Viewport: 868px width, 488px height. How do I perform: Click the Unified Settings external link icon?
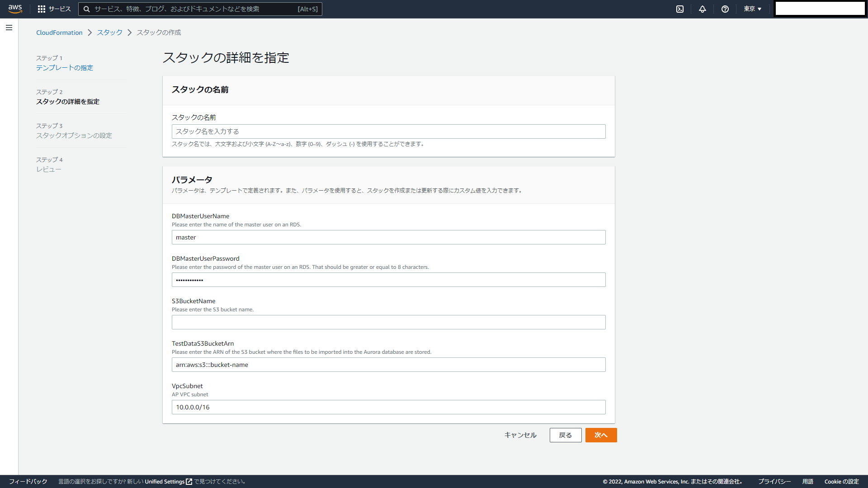[x=189, y=481]
